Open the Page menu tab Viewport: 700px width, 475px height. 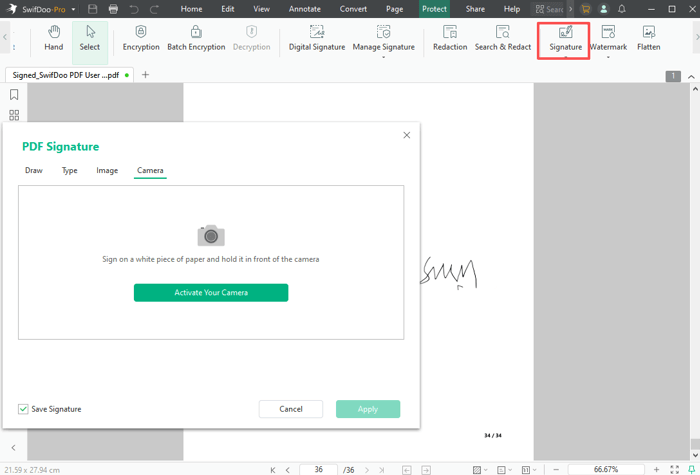pos(394,9)
